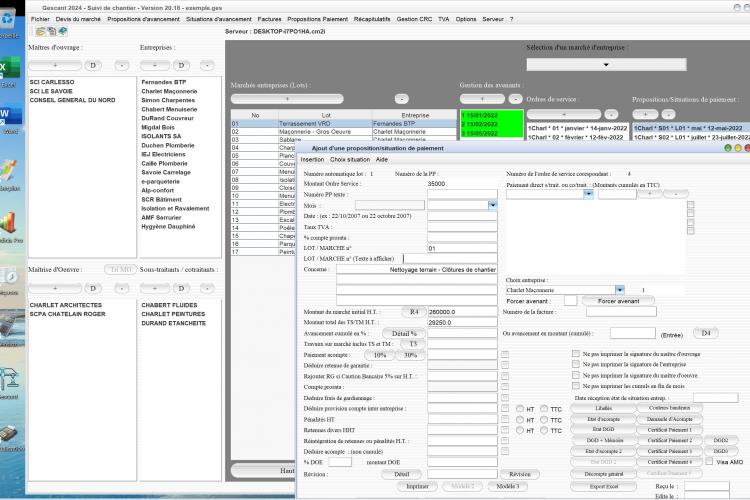This screenshot has width=750, height=500.
Task: Select HT radio on the Pénalités HT row
Action: coord(520,420)
